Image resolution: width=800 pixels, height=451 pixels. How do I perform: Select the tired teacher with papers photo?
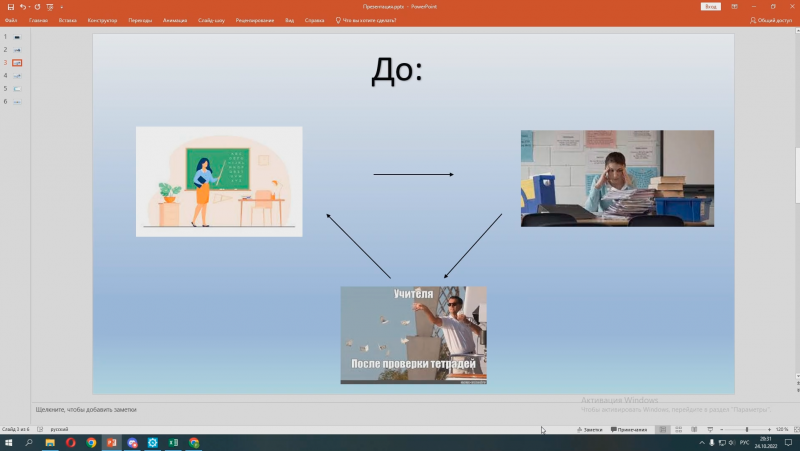[617, 178]
